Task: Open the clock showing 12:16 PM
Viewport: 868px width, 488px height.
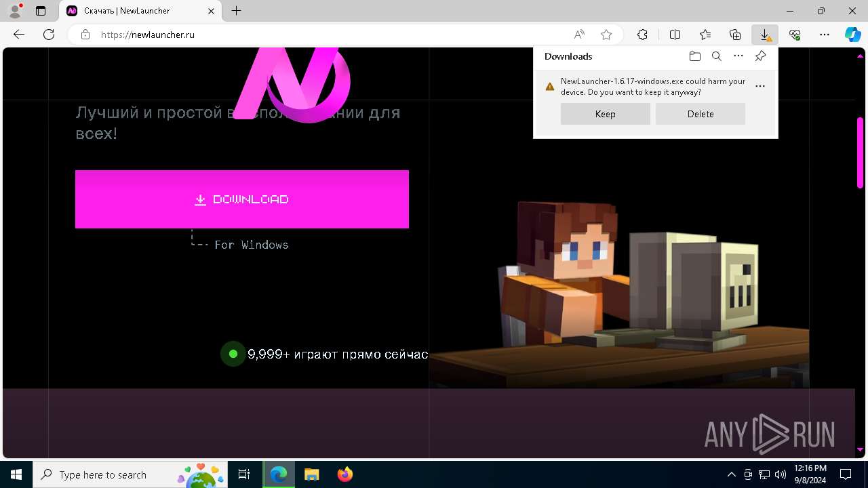Action: [x=810, y=474]
